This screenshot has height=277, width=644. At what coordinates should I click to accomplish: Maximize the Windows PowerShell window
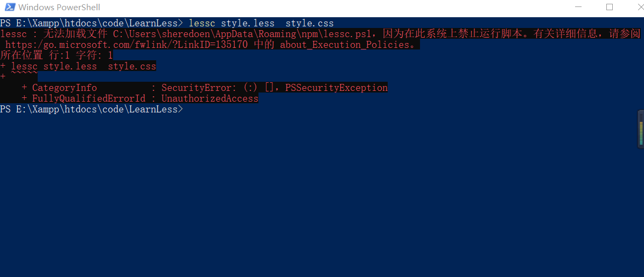[x=610, y=7]
